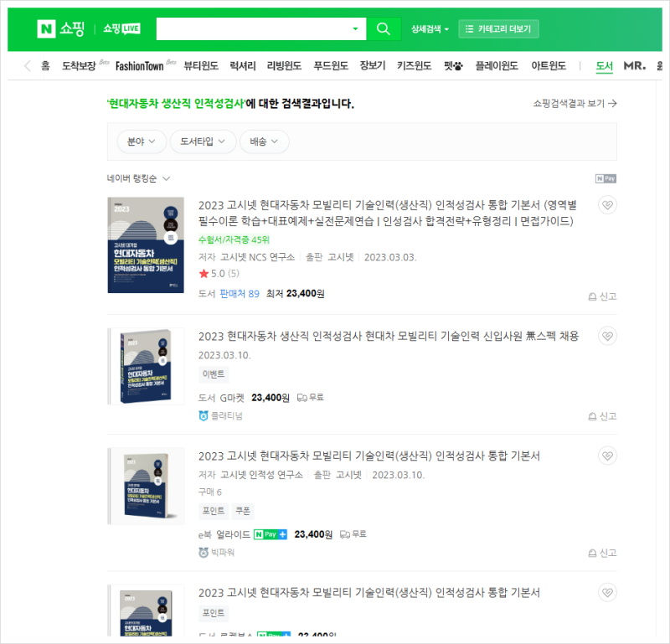Image resolution: width=670 pixels, height=644 pixels.
Task: Switch to the 뷰티윈도 tab
Action: tap(201, 66)
